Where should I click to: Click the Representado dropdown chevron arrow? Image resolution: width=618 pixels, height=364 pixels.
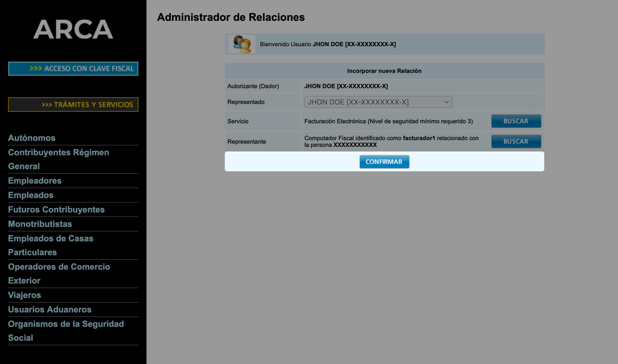click(446, 102)
